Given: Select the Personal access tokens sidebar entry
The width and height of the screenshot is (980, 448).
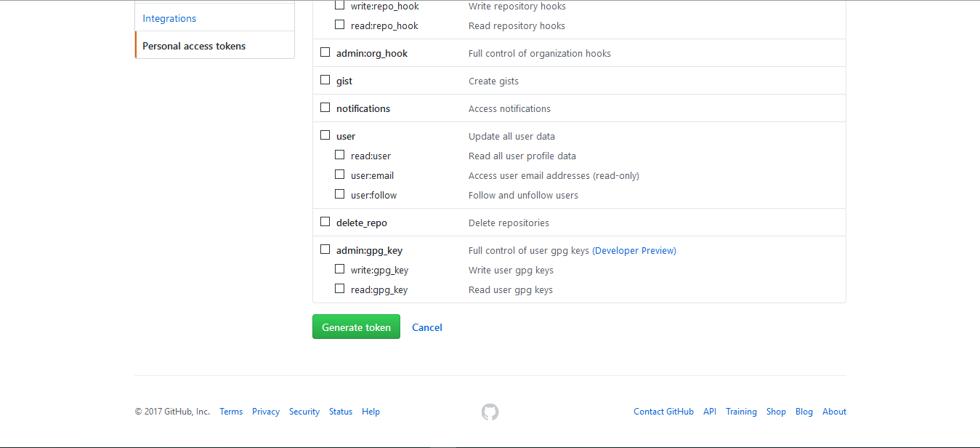Looking at the screenshot, I should click(193, 45).
